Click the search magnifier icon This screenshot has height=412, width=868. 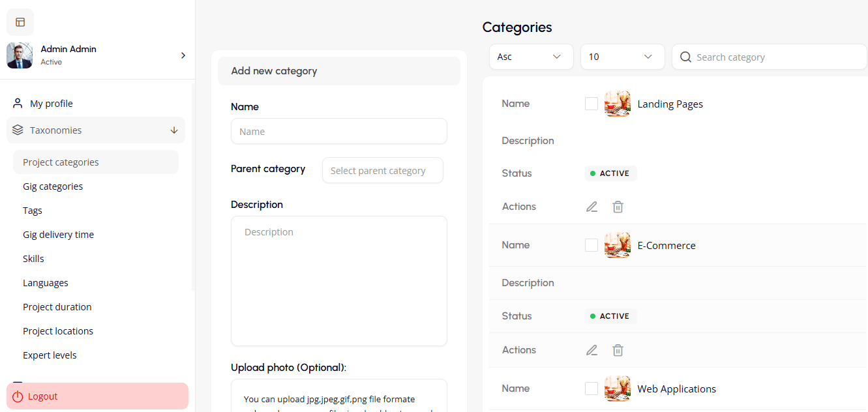click(685, 57)
